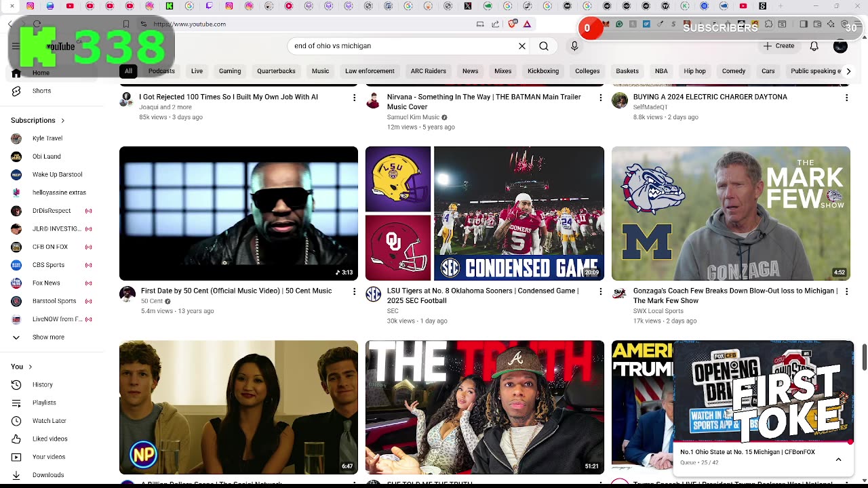Select the Quarterbacks filter chip

(276, 71)
